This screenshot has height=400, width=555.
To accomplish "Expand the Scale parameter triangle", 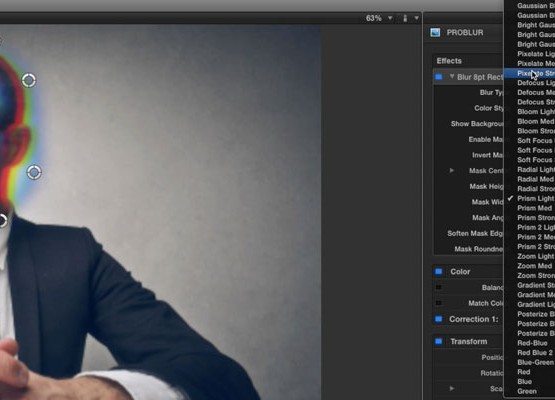I will [452, 389].
